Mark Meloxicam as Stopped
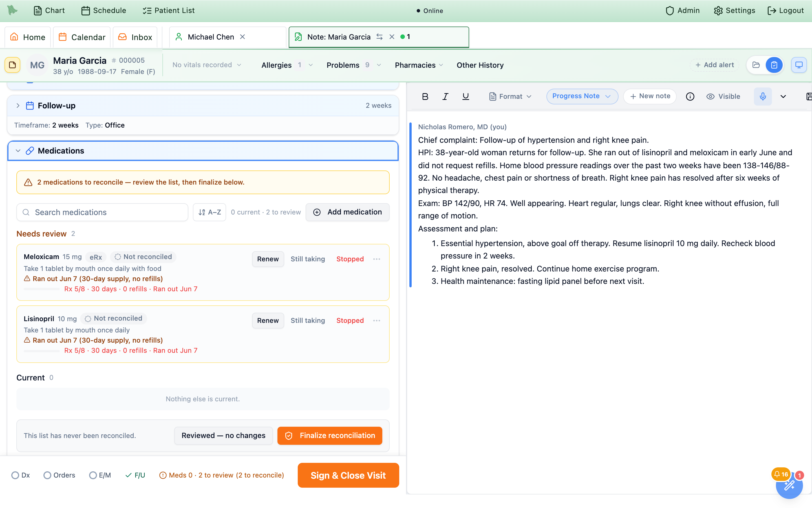The width and height of the screenshot is (812, 508). 350,259
